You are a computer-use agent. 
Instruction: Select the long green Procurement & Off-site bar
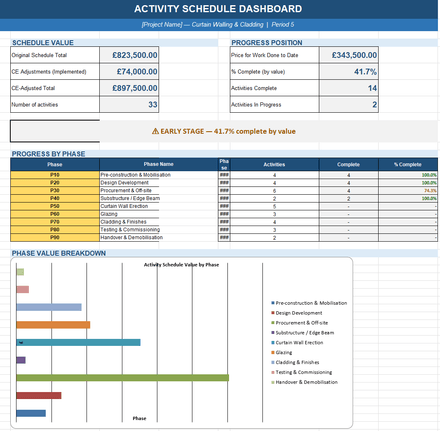pyautogui.click(x=123, y=378)
